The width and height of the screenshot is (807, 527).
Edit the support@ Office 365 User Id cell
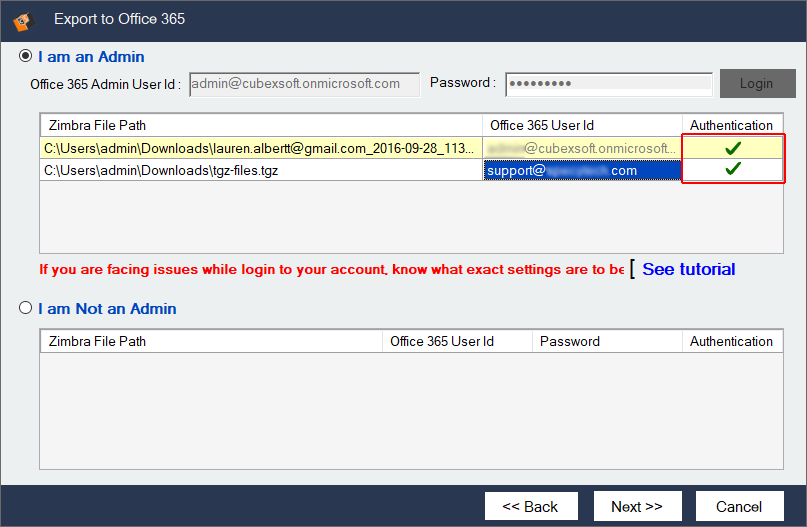(x=581, y=170)
